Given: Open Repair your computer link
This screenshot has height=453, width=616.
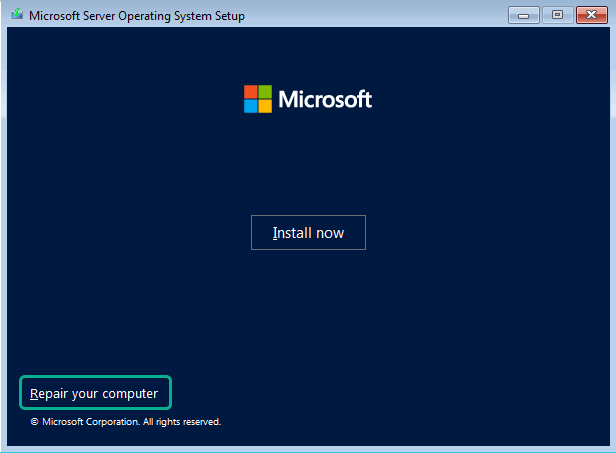Looking at the screenshot, I should [x=94, y=393].
